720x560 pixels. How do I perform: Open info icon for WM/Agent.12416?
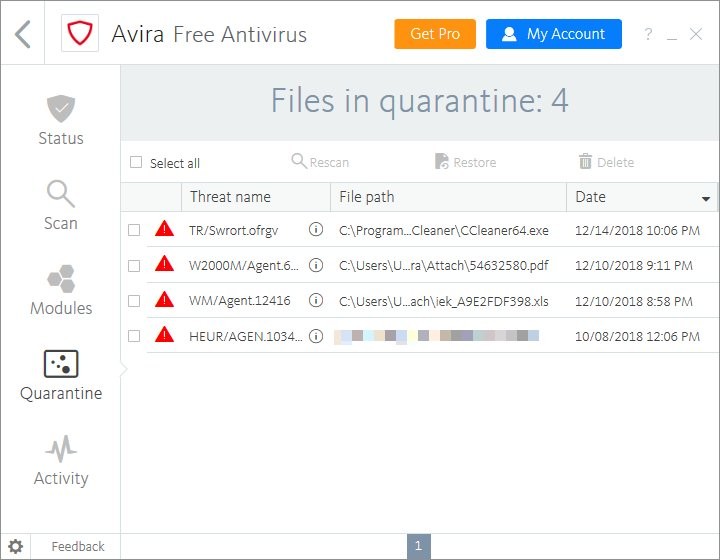point(316,300)
